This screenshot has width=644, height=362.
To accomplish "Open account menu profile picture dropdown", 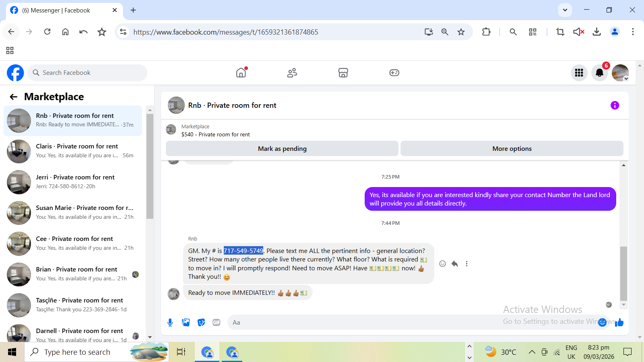I will pyautogui.click(x=620, y=73).
